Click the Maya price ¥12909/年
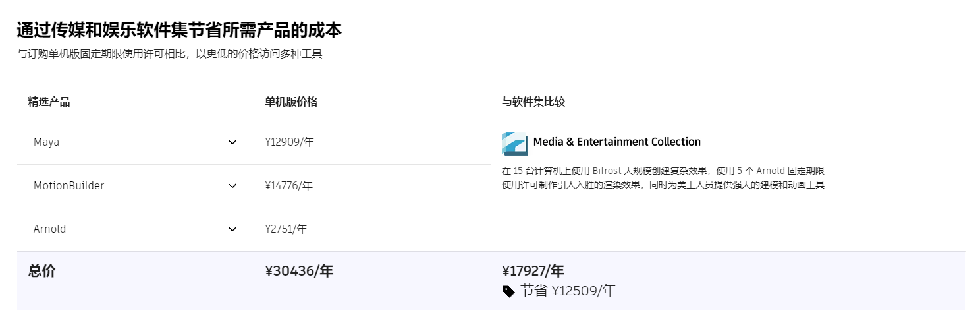 [290, 142]
